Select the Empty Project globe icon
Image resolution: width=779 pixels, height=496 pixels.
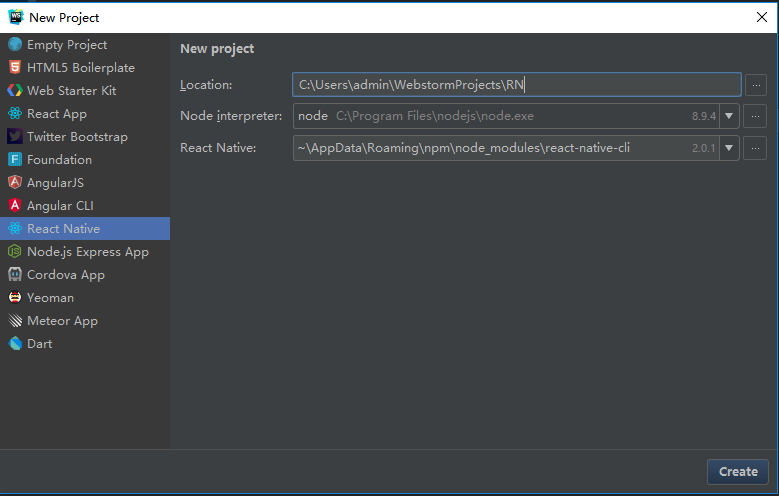click(x=15, y=44)
